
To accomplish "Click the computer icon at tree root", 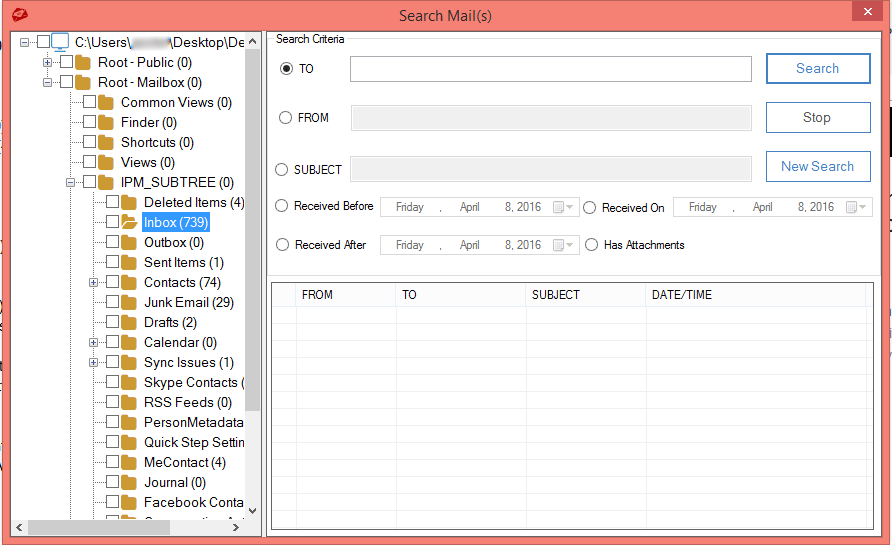I will [x=60, y=42].
